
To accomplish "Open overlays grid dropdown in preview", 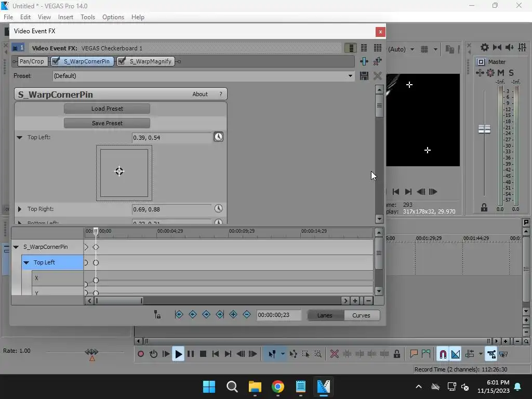I will click(435, 49).
